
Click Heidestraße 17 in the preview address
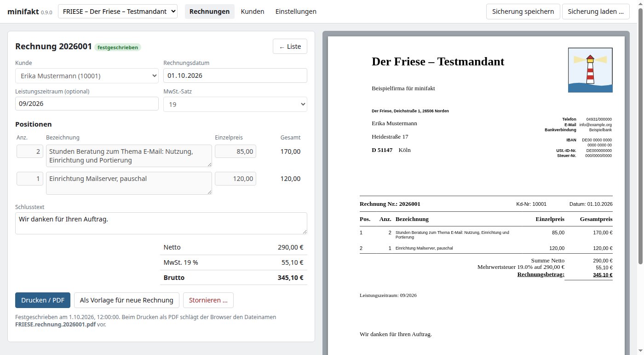click(390, 137)
